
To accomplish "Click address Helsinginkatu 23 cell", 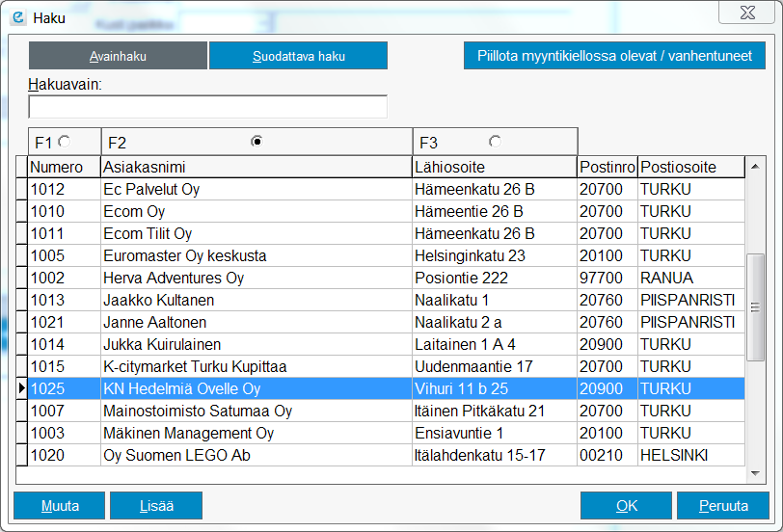I will (x=495, y=255).
